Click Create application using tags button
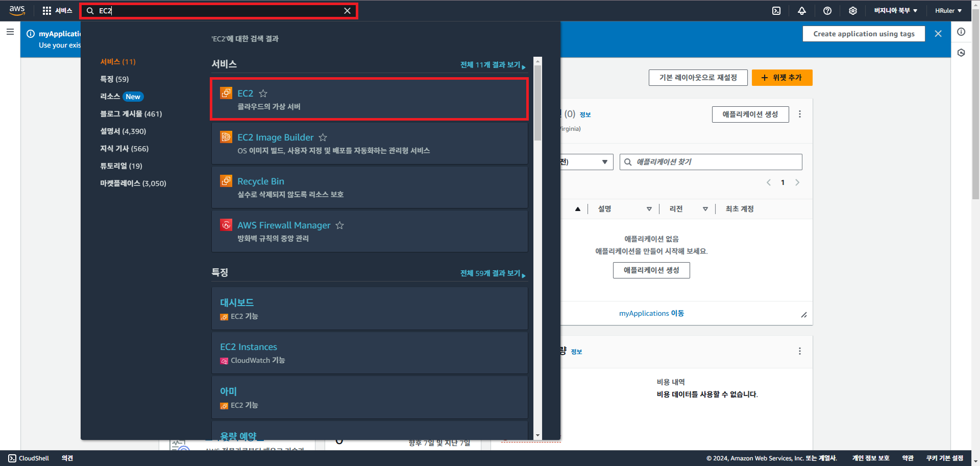 [x=864, y=34]
